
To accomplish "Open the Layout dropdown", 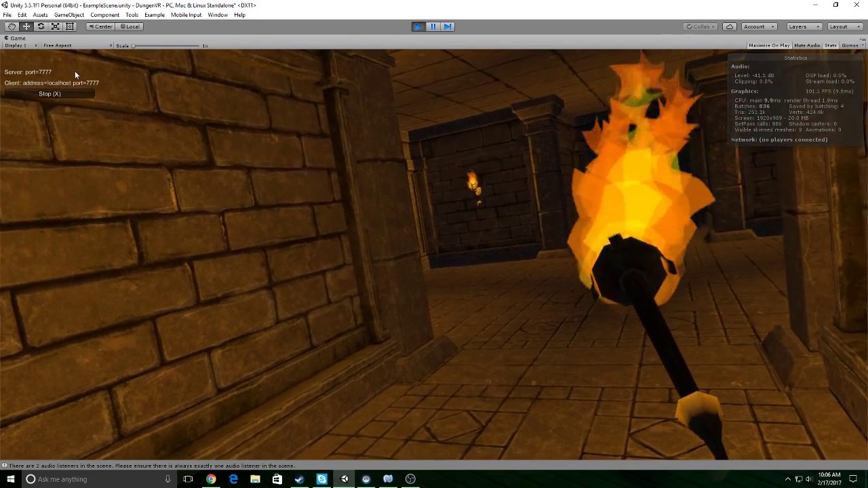I will pyautogui.click(x=844, y=26).
